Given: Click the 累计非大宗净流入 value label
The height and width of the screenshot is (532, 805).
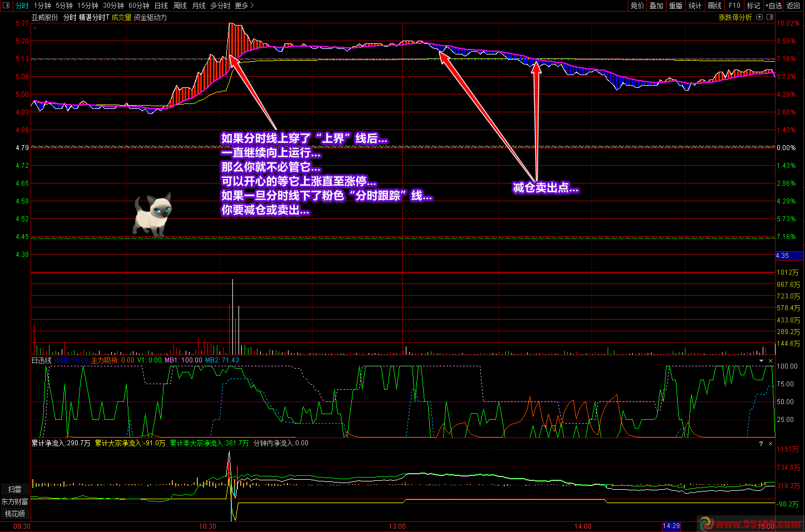Looking at the screenshot, I should tap(210, 443).
